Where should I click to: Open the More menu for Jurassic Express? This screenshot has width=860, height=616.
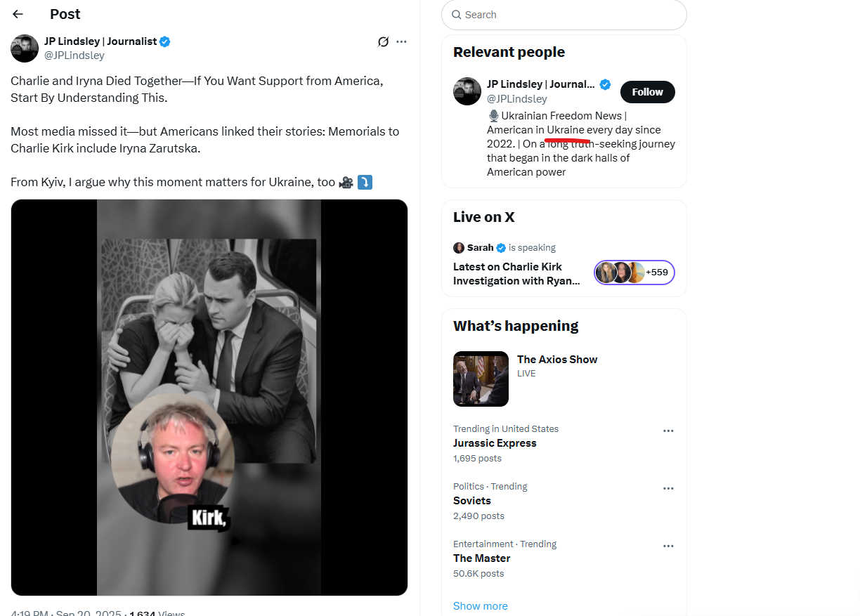pyautogui.click(x=668, y=431)
